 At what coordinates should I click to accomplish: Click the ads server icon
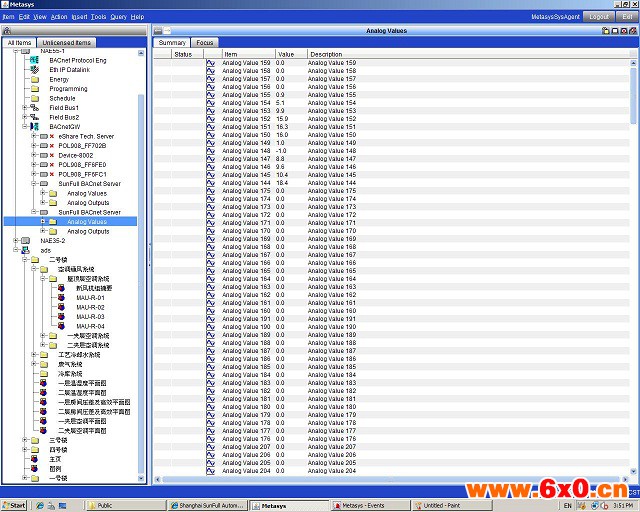click(26, 250)
